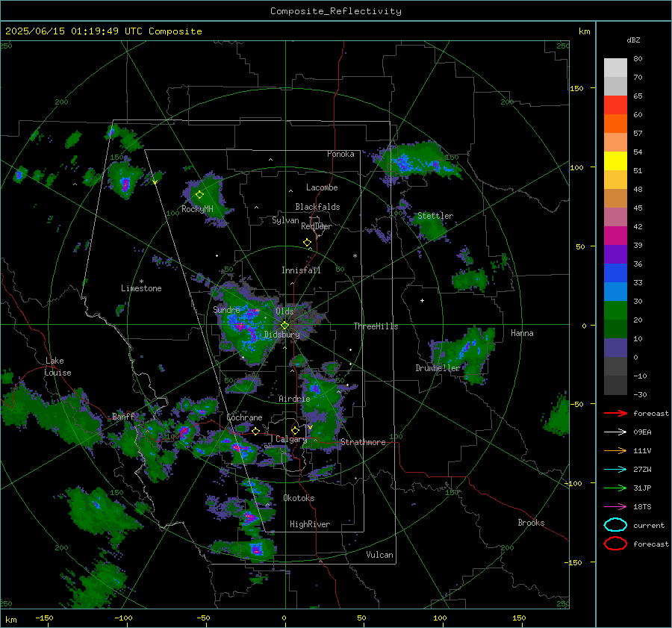The width and height of the screenshot is (672, 628).
Task: Click the Composite_Reflectivity title
Action: pos(336,11)
